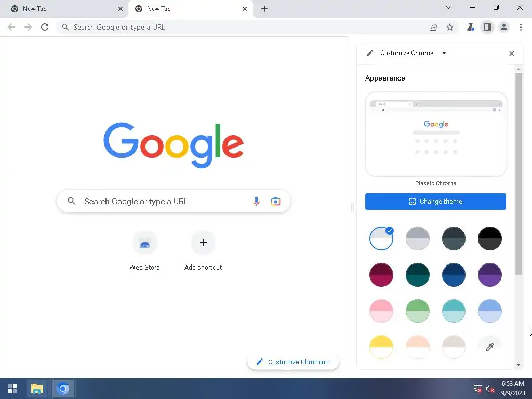
Task: Select the pink color swatch
Action: click(381, 311)
